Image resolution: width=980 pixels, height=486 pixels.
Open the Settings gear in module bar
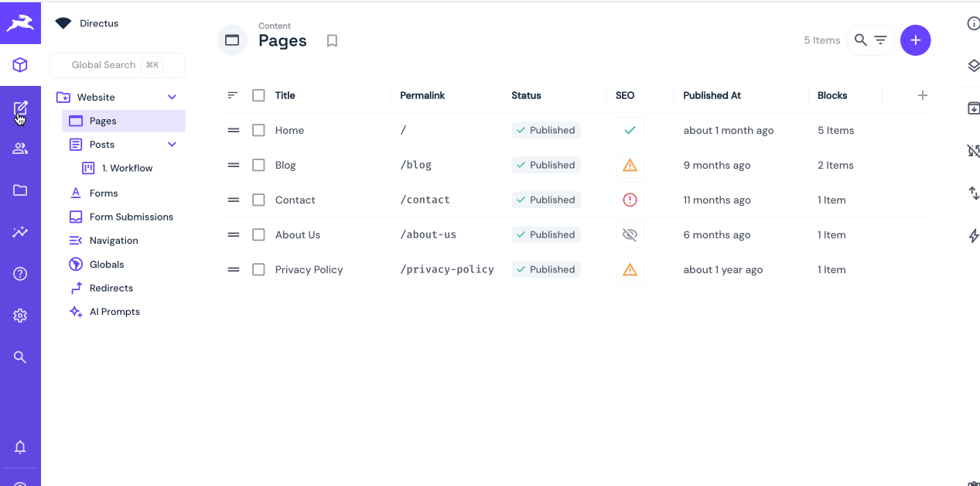tap(20, 316)
